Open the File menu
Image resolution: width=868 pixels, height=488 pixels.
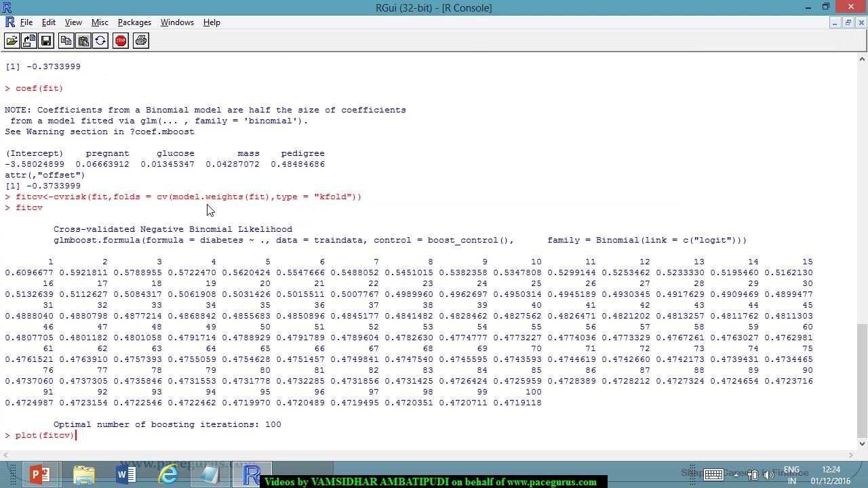[26, 22]
